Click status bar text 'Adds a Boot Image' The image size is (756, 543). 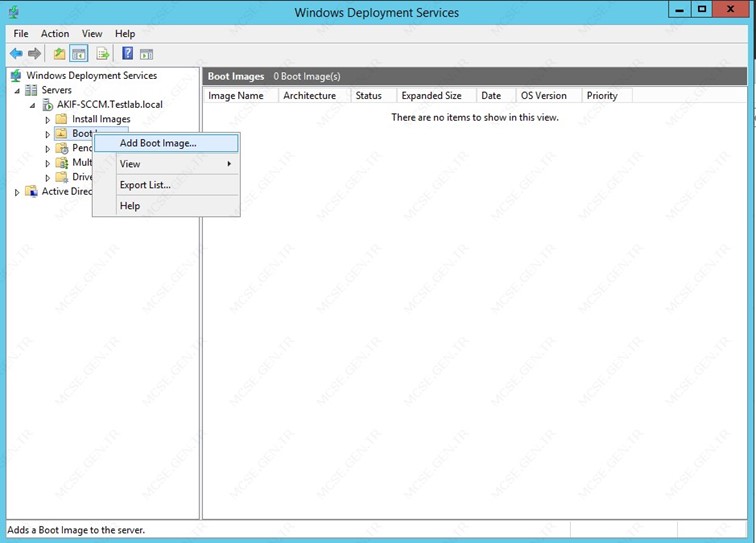pos(76,530)
